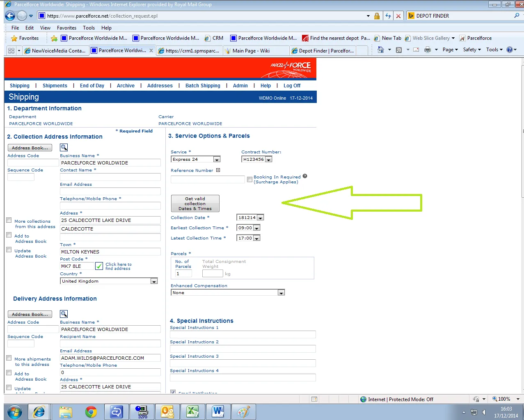The height and width of the screenshot is (420, 524).
Task: Click the green tick Find Address icon
Action: tap(99, 266)
